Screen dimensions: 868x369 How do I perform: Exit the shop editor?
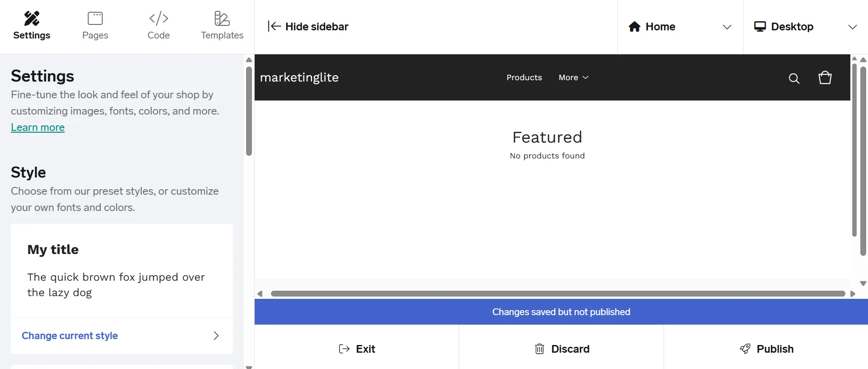357,349
